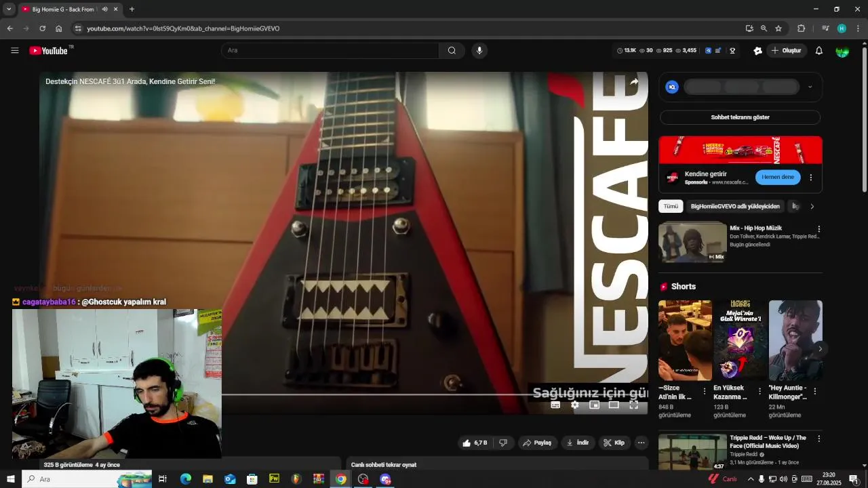
Task: Reload the page in Chrome
Action: coord(42,28)
